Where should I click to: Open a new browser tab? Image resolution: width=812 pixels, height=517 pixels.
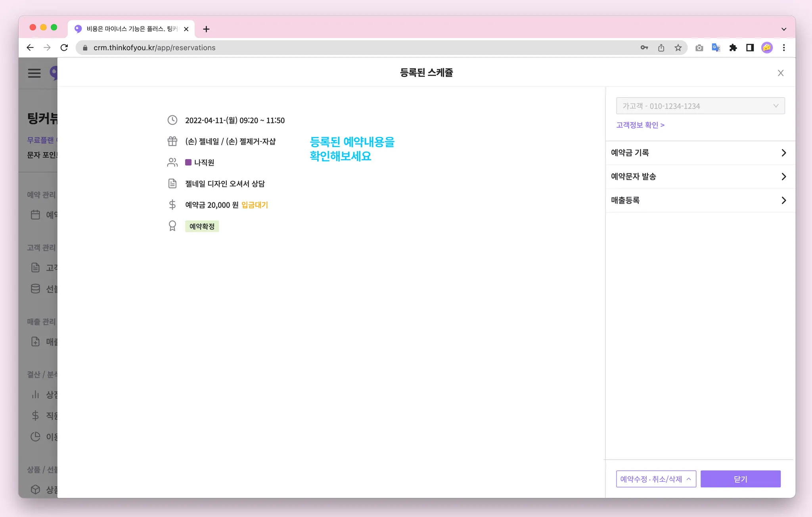click(206, 29)
